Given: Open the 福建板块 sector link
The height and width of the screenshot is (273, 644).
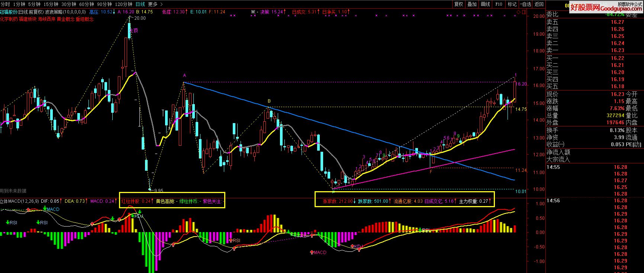Looking at the screenshot, I should (28, 19).
